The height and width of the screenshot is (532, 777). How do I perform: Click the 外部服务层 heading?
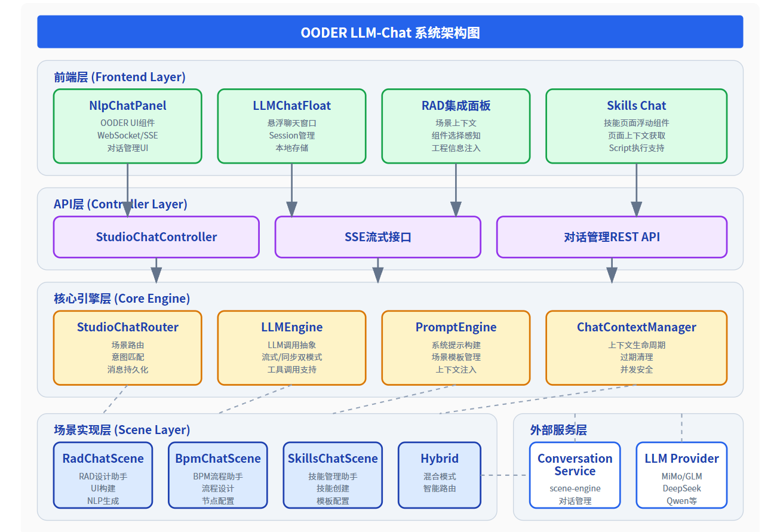pyautogui.click(x=558, y=430)
